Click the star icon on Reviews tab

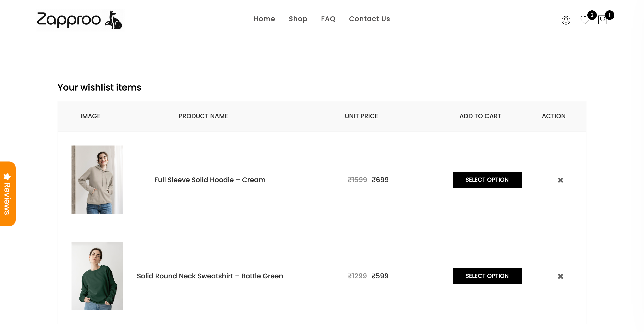tap(7, 177)
